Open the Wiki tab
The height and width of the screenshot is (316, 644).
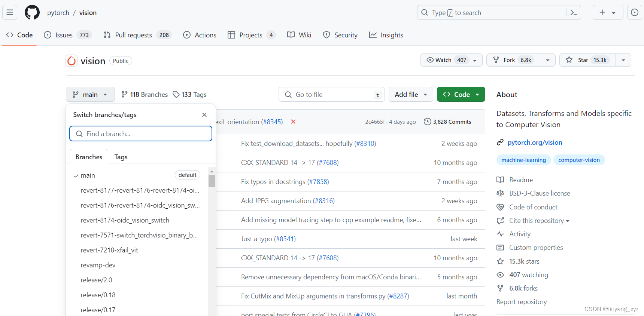pos(299,35)
